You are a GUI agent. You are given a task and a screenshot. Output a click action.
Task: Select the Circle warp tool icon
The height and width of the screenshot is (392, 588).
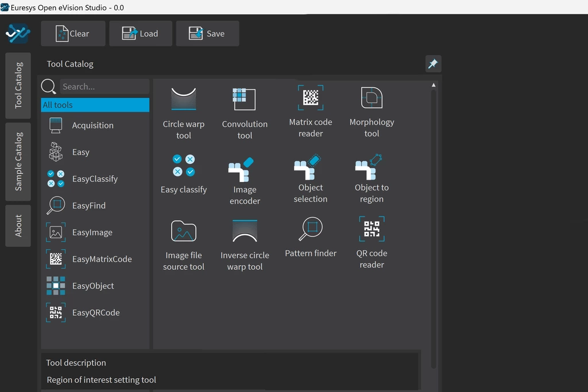click(x=184, y=99)
